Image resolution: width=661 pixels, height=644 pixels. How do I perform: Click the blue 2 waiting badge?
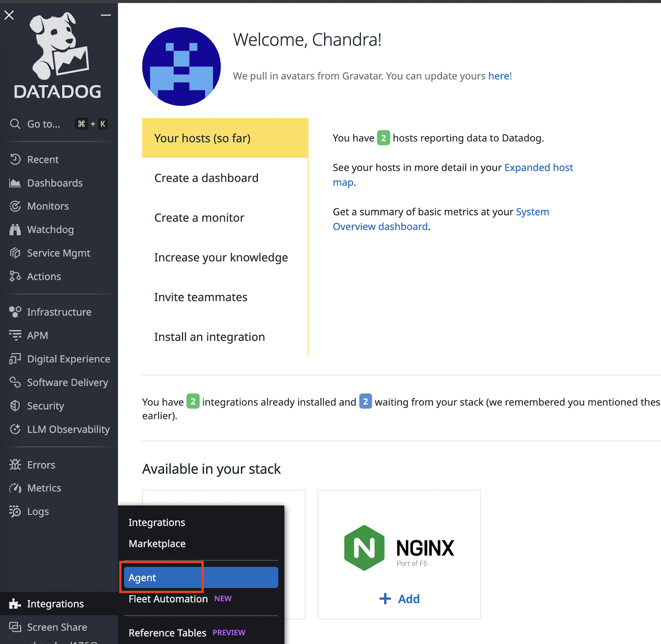point(366,401)
